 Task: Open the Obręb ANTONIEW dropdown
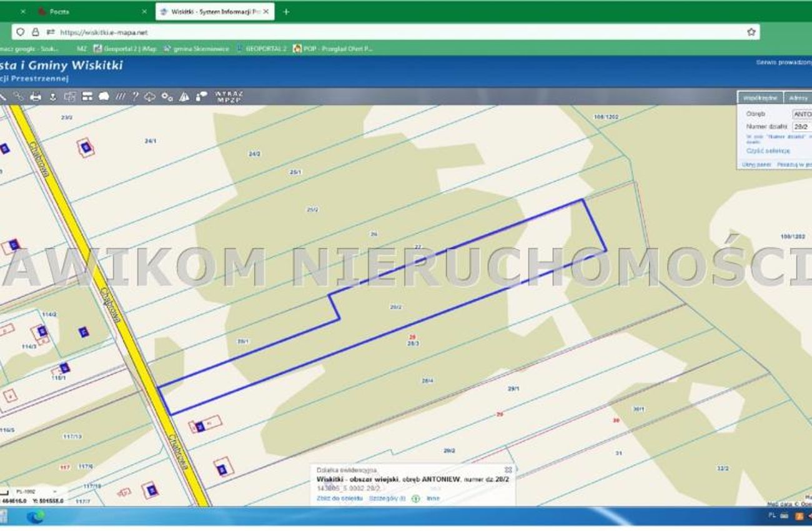(803, 114)
